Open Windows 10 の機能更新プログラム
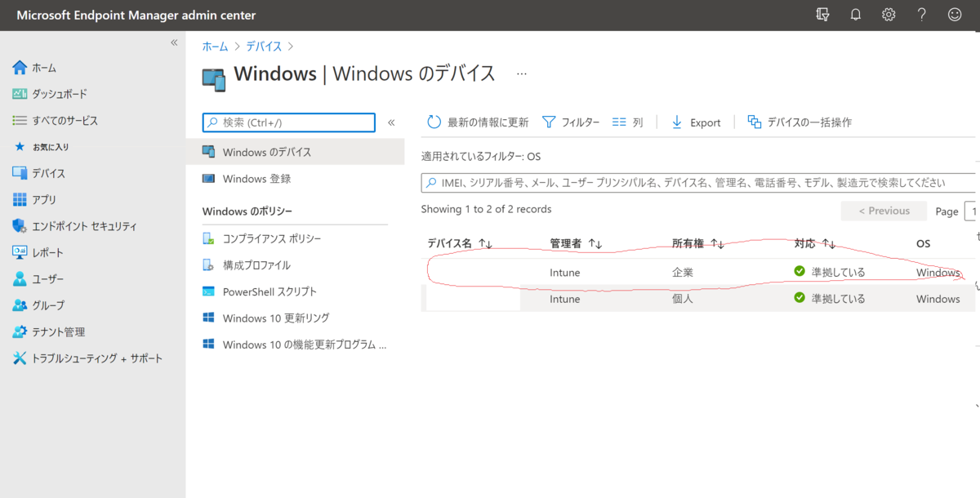Image resolution: width=980 pixels, height=498 pixels. point(305,345)
